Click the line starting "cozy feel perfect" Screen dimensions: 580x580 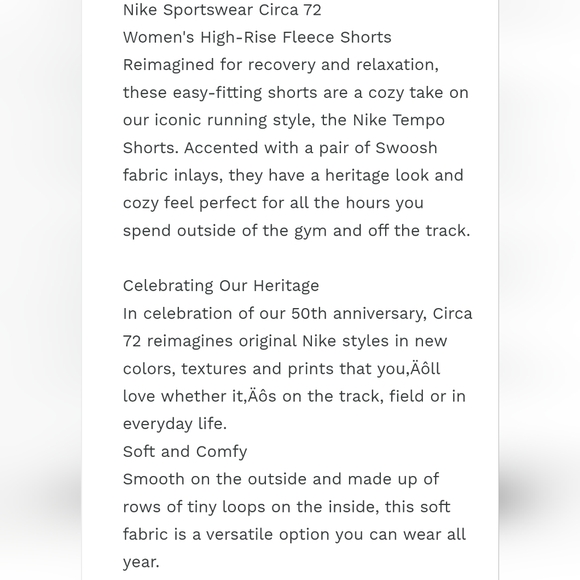[x=273, y=203]
